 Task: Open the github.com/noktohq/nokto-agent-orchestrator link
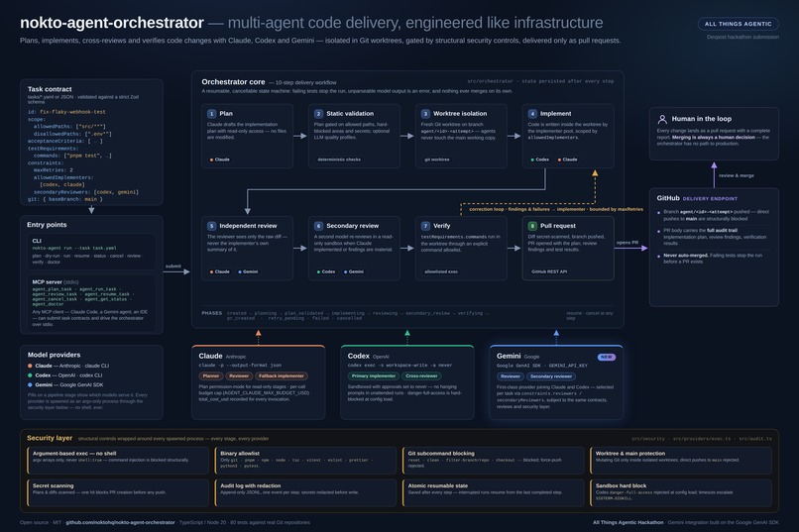[x=120, y=522]
